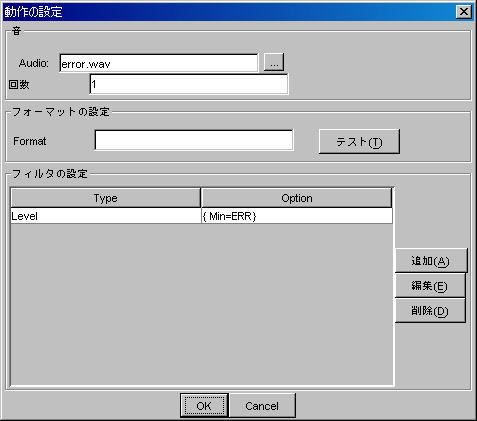
Task: Sort filters by the Type column header
Action: click(x=106, y=198)
